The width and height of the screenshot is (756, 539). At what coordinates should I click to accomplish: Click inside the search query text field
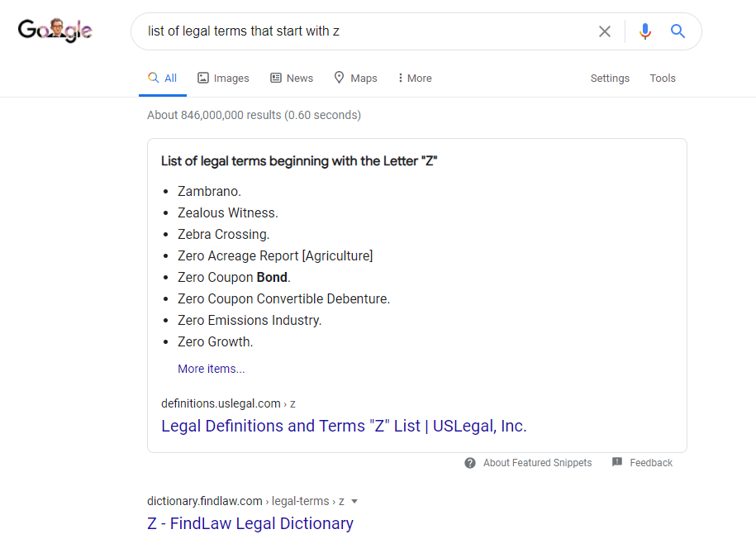tap(366, 31)
